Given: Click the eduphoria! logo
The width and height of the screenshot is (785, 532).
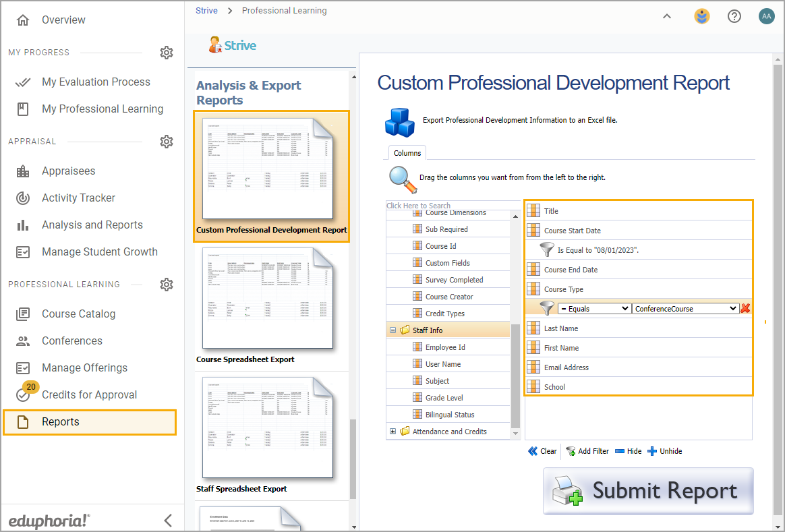Looking at the screenshot, I should tap(49, 521).
